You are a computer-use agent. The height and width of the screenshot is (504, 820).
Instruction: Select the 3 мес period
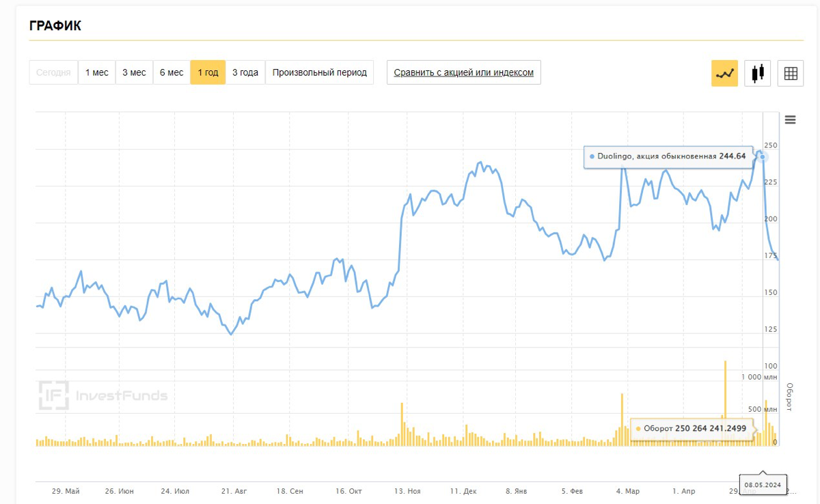point(134,72)
